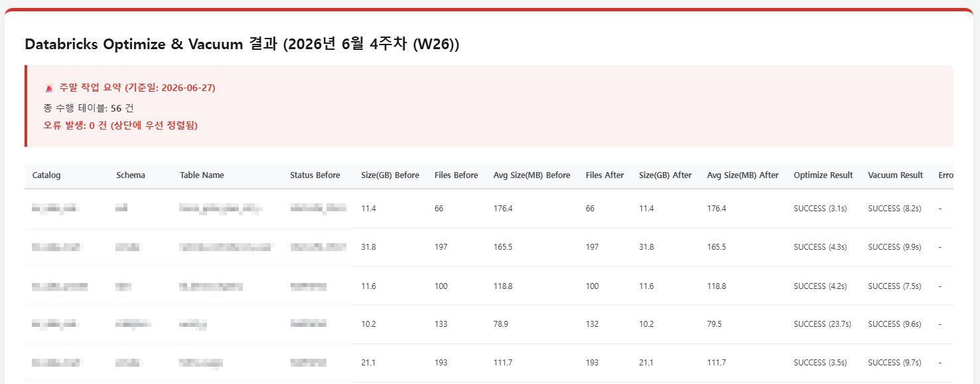Click the 'SUCCESS (3.1s)' optimize result cell
Image resolution: width=980 pixels, height=384 pixels.
pyautogui.click(x=820, y=209)
